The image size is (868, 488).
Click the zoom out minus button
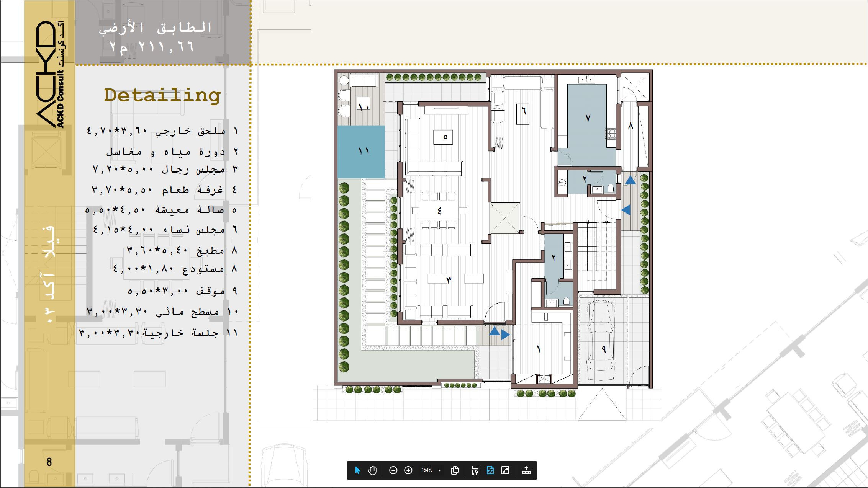(x=393, y=470)
